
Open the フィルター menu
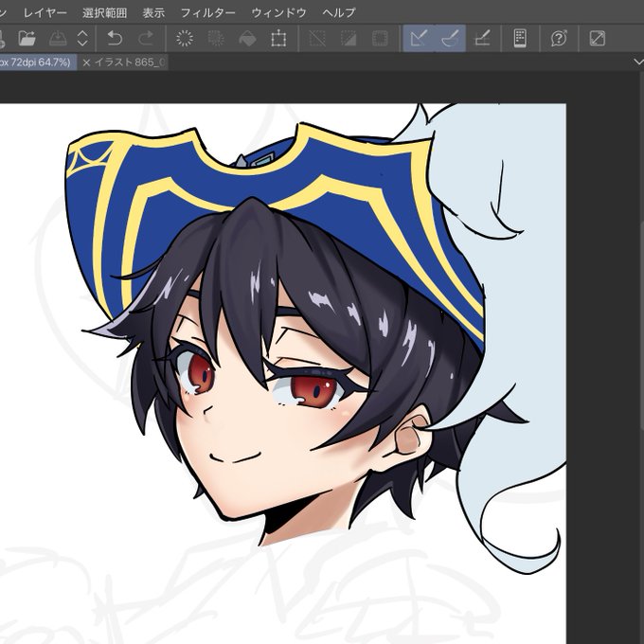pyautogui.click(x=207, y=12)
